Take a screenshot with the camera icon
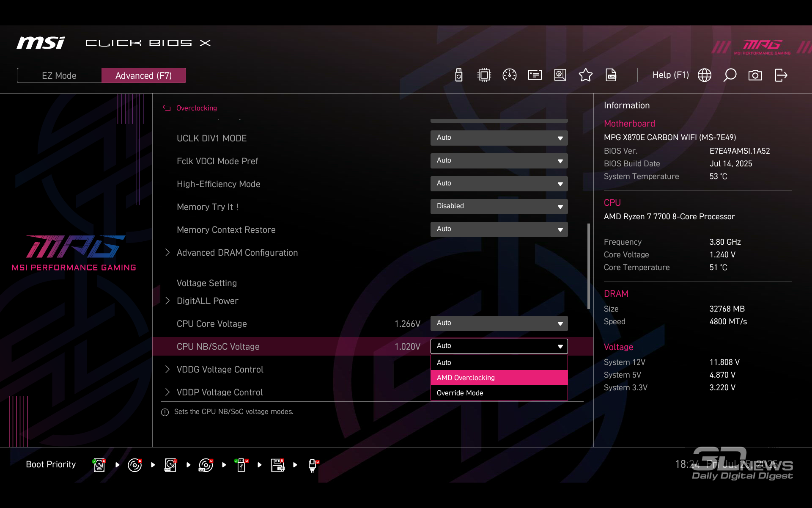 pyautogui.click(x=755, y=75)
